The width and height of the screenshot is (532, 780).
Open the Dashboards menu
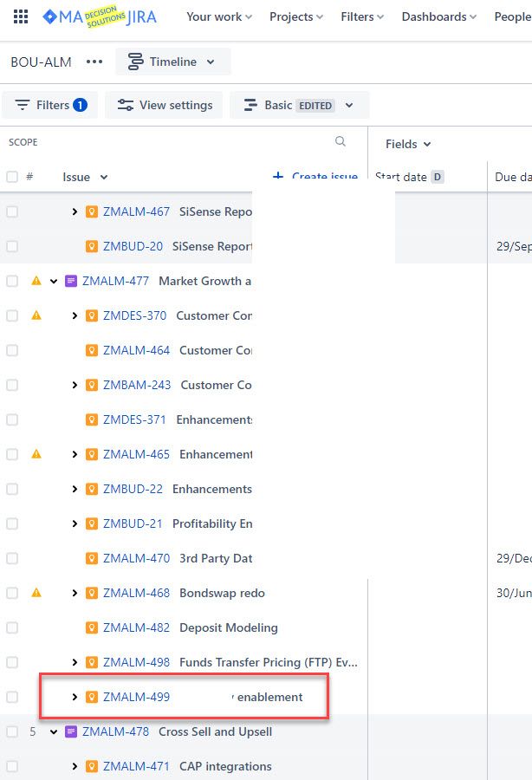(x=439, y=17)
